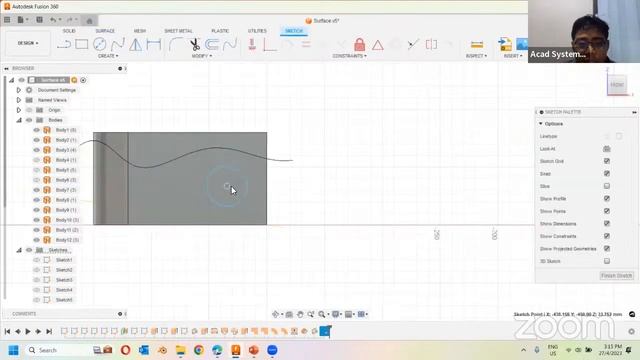Toggle the Show Constraints checkbox
The height and width of the screenshot is (360, 640).
tap(607, 236)
